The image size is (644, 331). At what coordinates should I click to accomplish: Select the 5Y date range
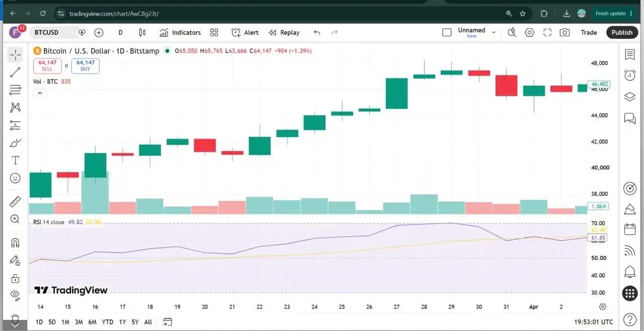(135, 322)
